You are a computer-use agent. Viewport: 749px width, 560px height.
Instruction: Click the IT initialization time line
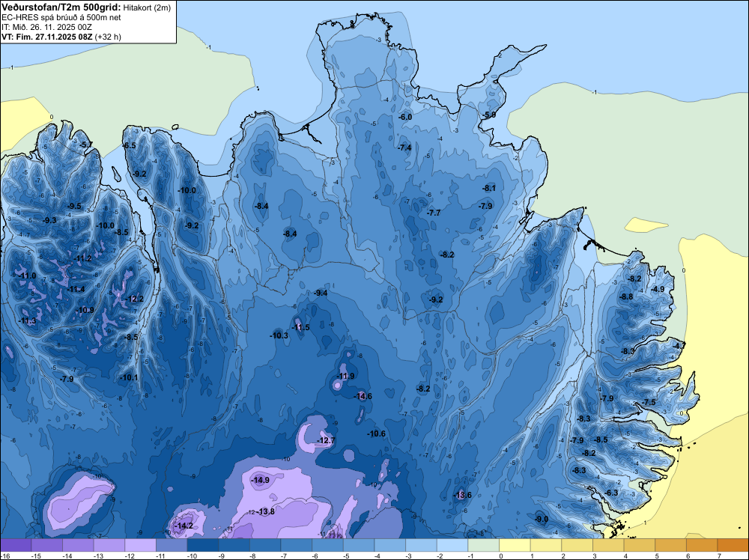coord(46,27)
